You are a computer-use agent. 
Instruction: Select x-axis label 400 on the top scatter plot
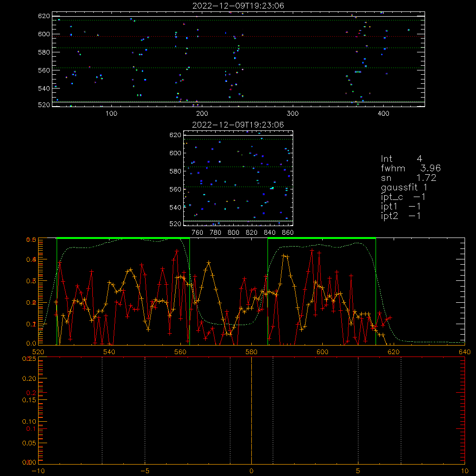[x=383, y=114]
